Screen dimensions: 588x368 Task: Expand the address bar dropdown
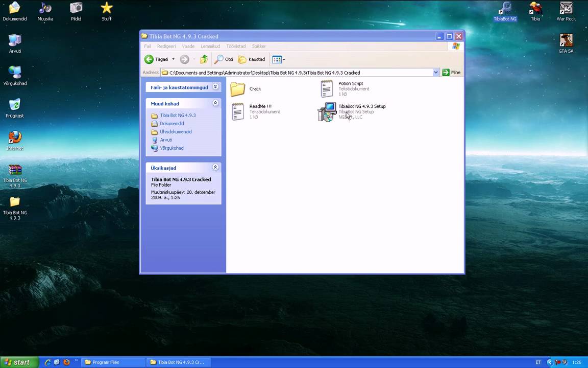pos(436,73)
